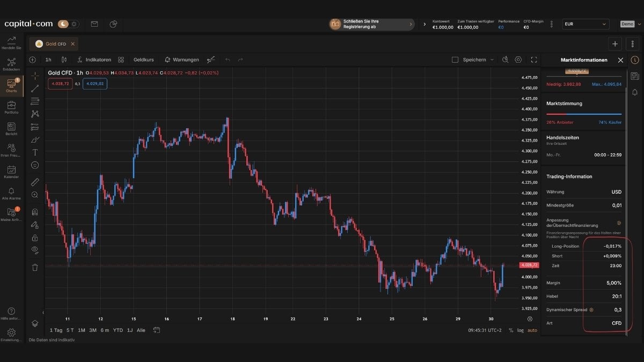Click the undo arrow
This screenshot has height=362, width=644.
coord(228,60)
